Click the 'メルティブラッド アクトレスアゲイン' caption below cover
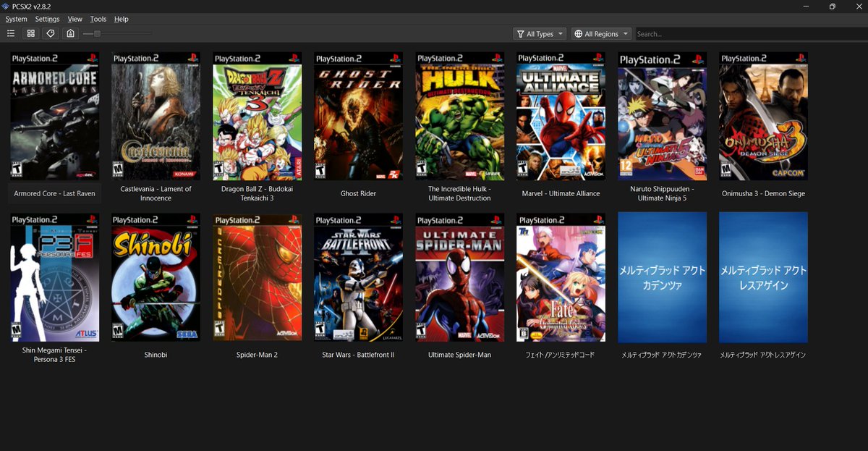The width and height of the screenshot is (868, 451). [763, 355]
